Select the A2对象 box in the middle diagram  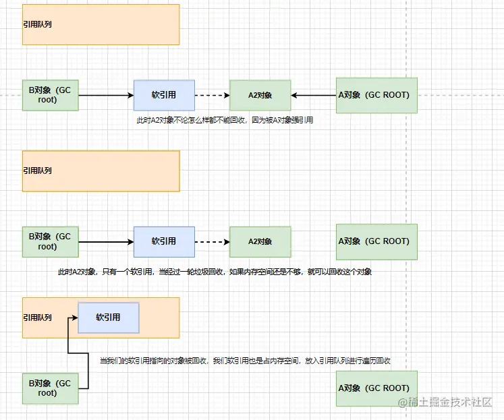click(x=260, y=242)
